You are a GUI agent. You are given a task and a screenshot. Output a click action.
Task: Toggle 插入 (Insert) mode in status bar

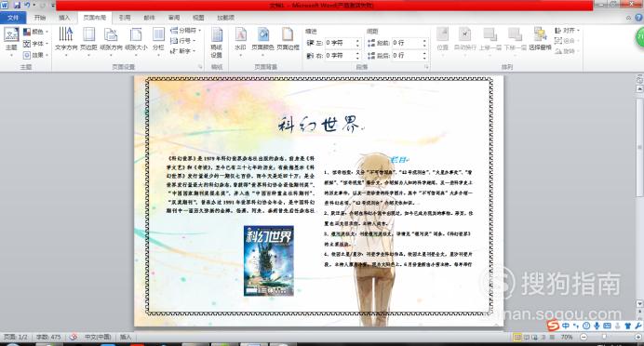126,337
